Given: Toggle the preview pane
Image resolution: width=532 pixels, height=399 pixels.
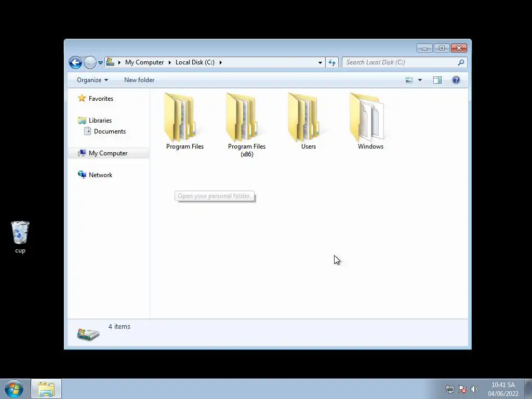Looking at the screenshot, I should pyautogui.click(x=437, y=80).
